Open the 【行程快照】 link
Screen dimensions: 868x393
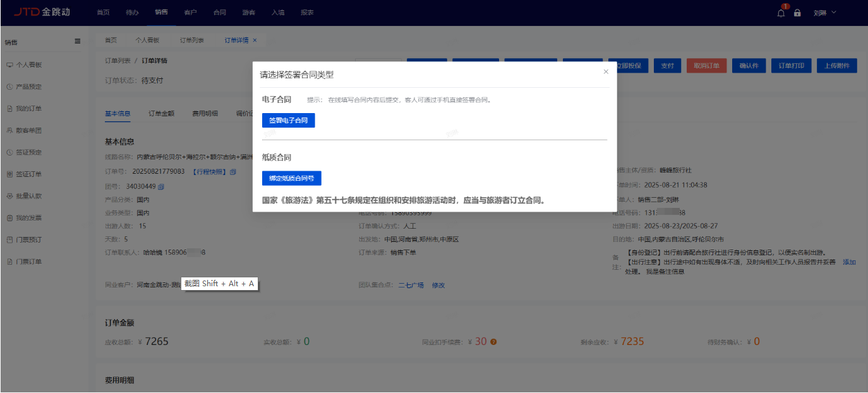209,172
